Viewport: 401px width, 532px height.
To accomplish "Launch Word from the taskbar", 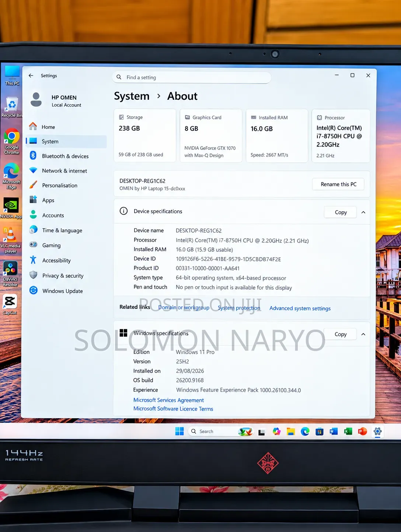I will click(x=334, y=431).
